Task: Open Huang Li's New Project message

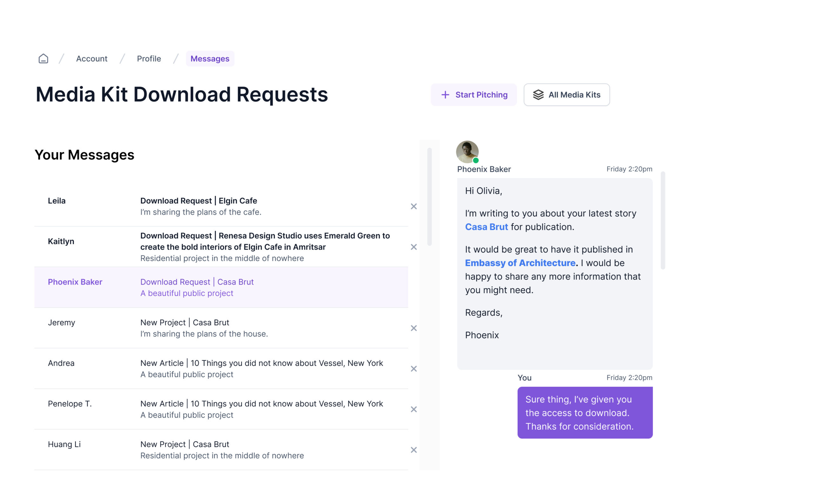Action: pyautogui.click(x=184, y=444)
